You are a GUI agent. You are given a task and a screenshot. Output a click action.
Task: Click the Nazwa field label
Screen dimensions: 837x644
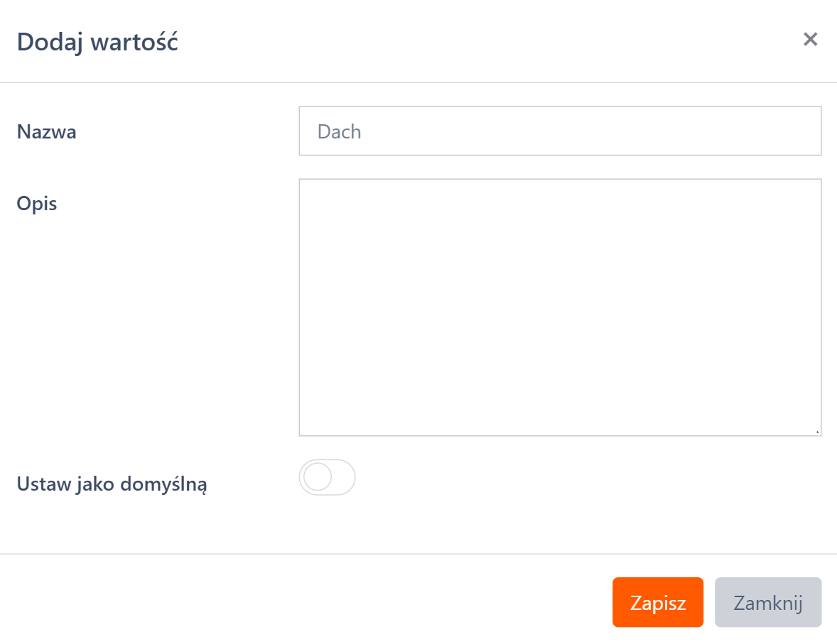tap(47, 131)
